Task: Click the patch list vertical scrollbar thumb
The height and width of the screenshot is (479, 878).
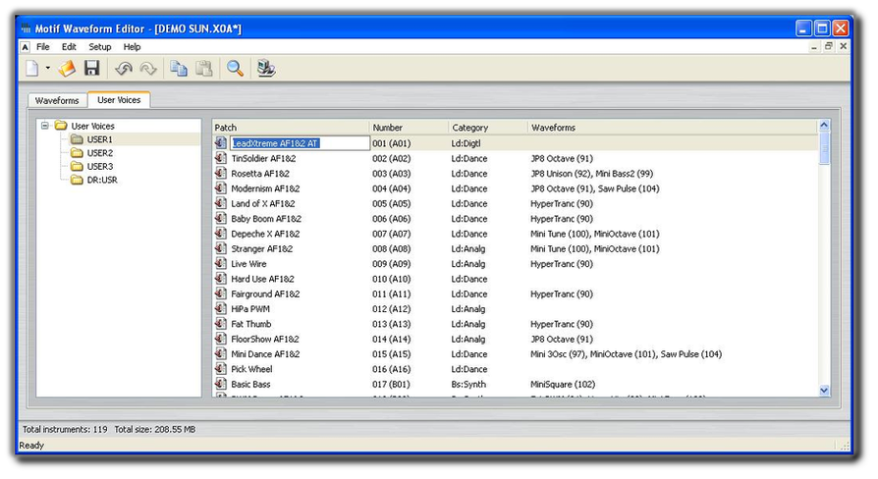Action: click(824, 148)
